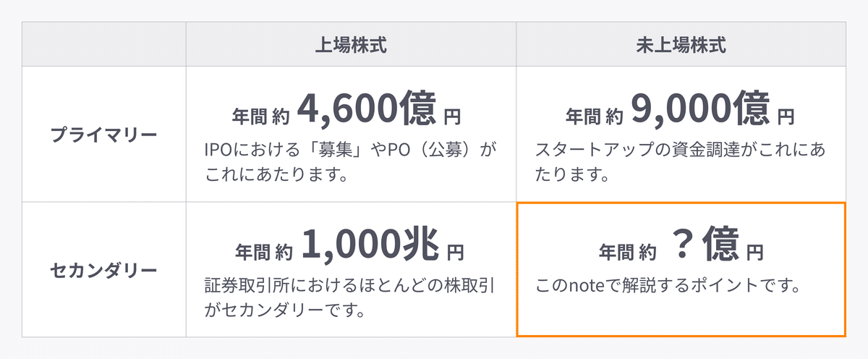Click the 4,600億 figure

(x=366, y=110)
